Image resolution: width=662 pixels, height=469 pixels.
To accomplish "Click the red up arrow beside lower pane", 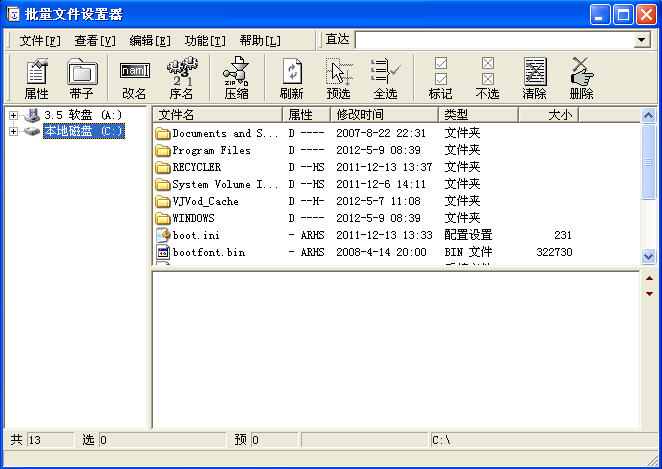I will [649, 278].
